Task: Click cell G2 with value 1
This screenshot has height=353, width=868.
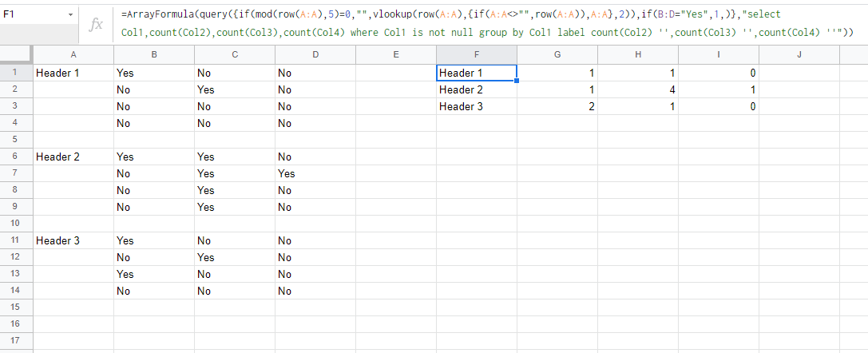Action: (x=557, y=89)
